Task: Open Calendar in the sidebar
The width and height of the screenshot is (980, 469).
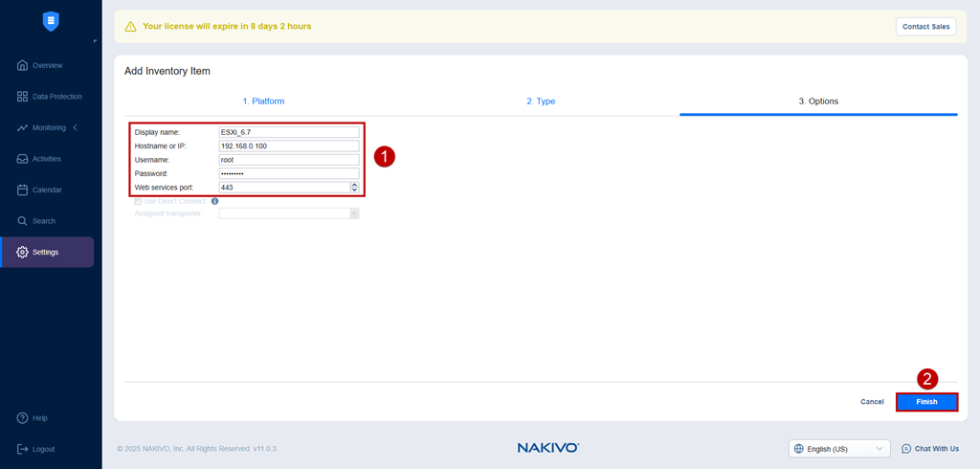Action: [48, 190]
